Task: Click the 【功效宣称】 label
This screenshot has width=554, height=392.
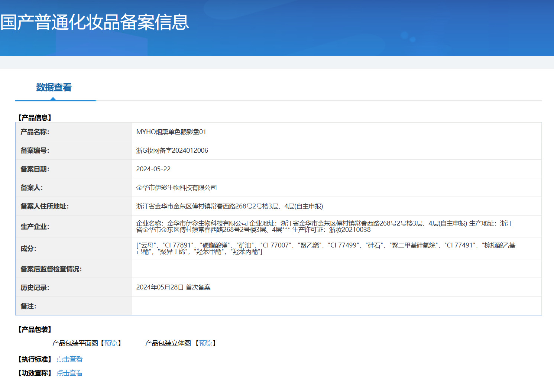Action: [x=35, y=373]
